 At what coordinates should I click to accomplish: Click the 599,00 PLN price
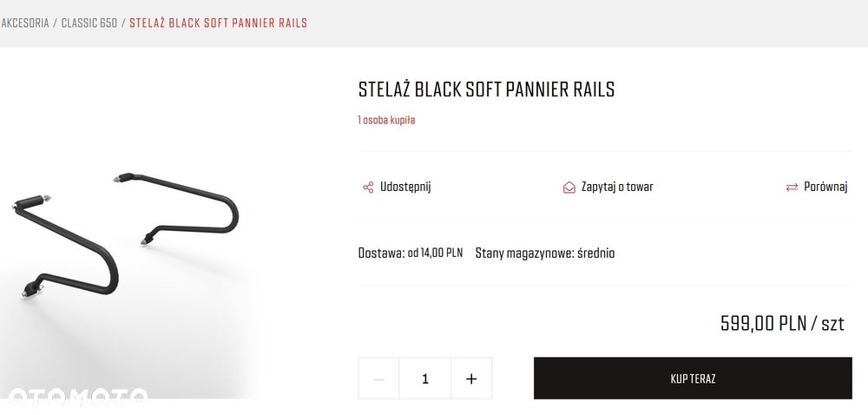tap(782, 324)
